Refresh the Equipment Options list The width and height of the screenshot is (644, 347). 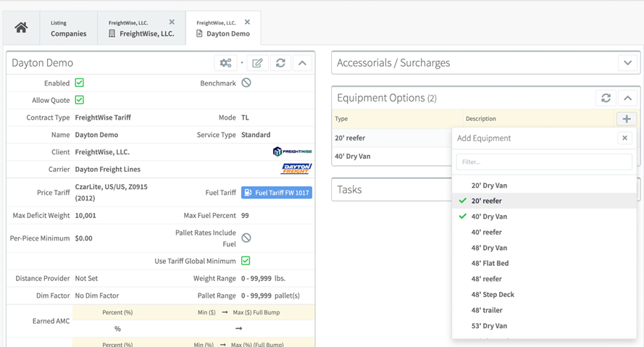(606, 98)
